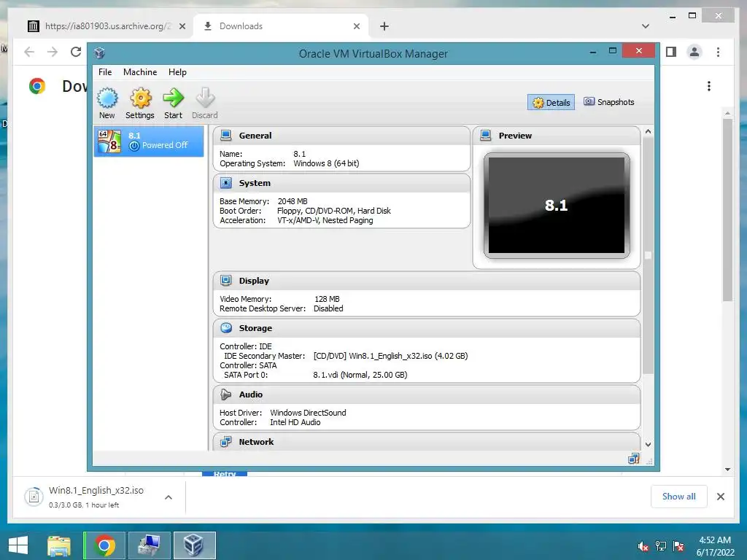
Task: Click the status icon at VirtualBox bottom-right
Action: [634, 459]
